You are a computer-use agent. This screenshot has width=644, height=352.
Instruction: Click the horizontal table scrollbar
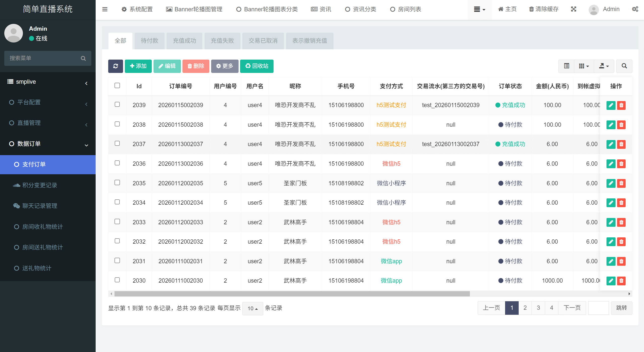(292, 294)
